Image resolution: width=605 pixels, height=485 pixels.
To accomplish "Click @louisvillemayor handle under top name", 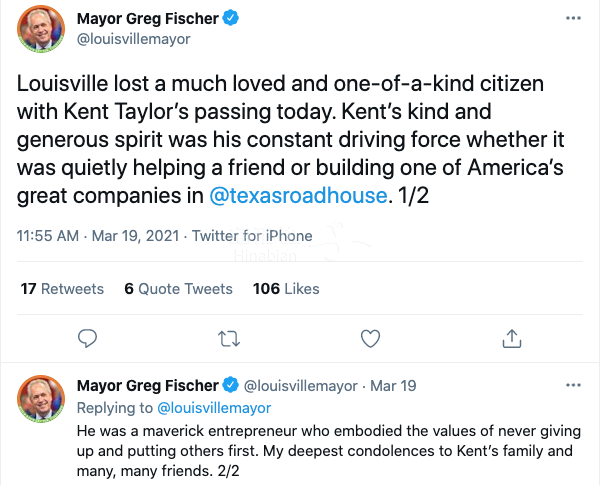I will coord(133,39).
